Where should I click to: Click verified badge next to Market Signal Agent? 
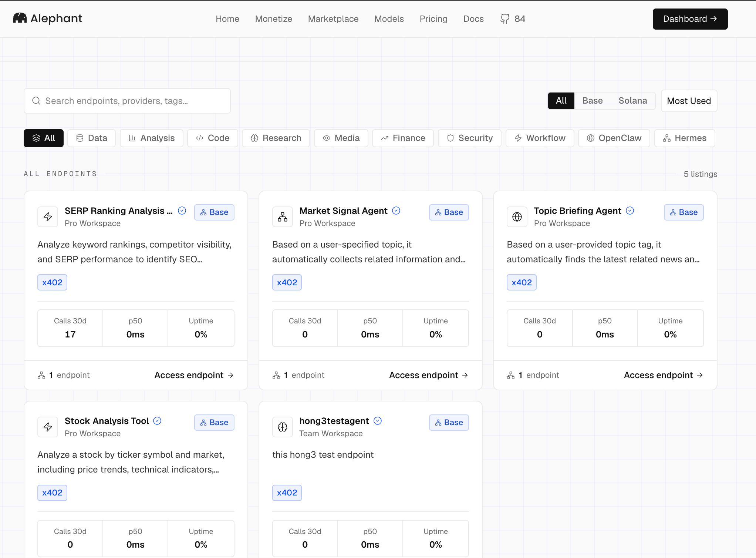pos(396,211)
